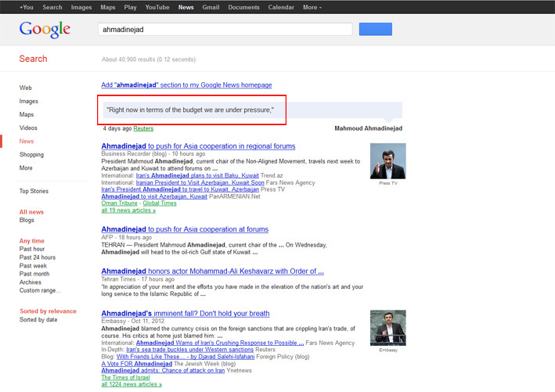Image resolution: width=555 pixels, height=392 pixels.
Task: Open headline about actor Mohammad-Ali Keshavarz
Action: pos(212,272)
